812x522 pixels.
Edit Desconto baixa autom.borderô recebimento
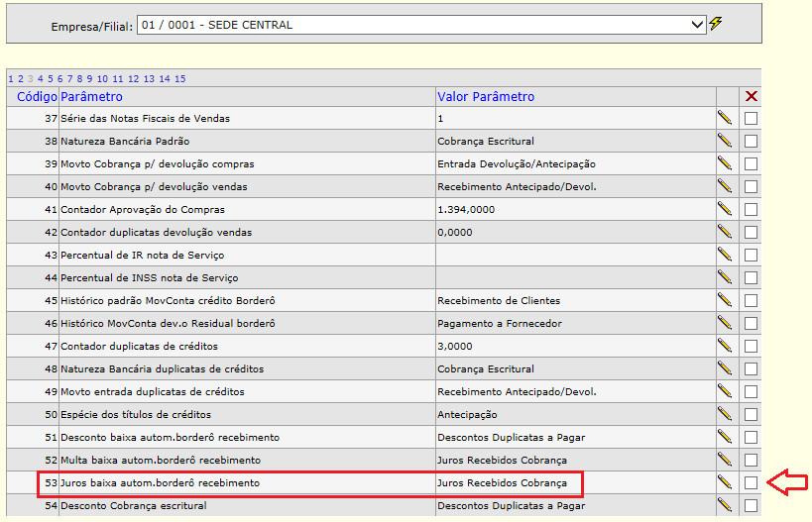pyautogui.click(x=725, y=437)
